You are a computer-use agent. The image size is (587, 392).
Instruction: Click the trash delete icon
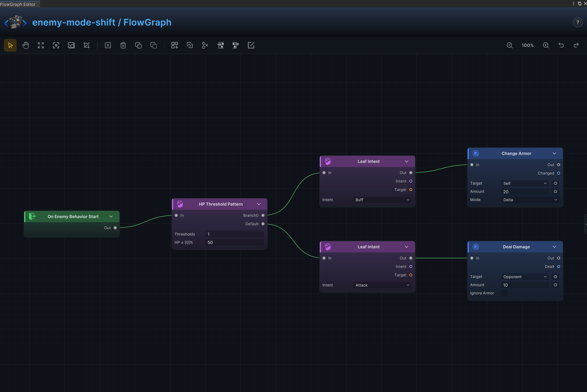coord(123,45)
